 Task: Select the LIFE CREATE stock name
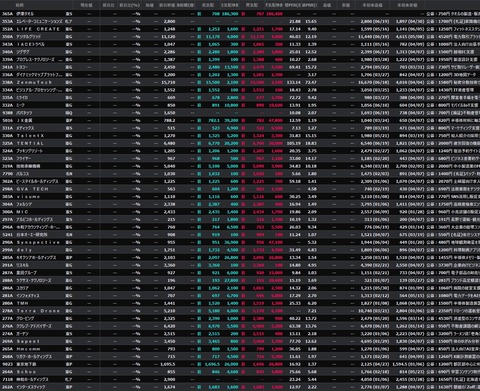(38, 29)
